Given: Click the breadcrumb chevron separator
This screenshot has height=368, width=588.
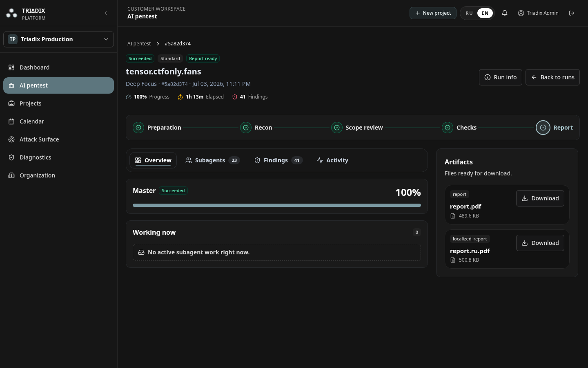Looking at the screenshot, I should 158,44.
